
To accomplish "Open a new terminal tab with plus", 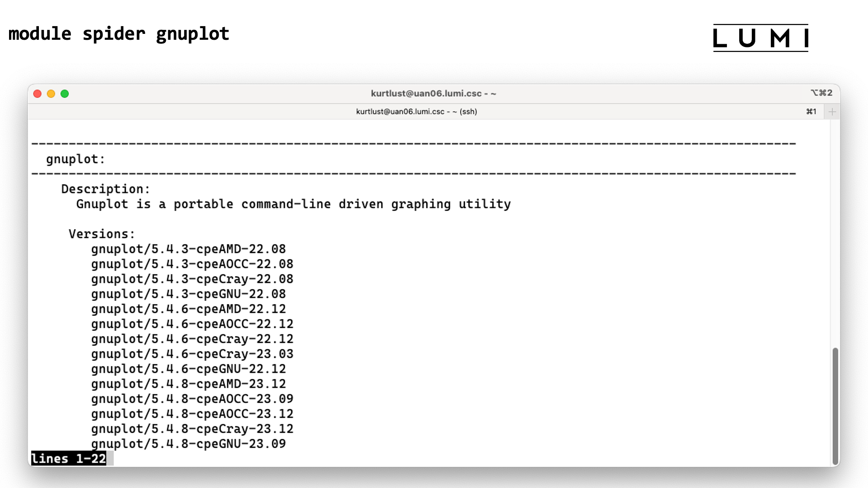I will pos(832,112).
